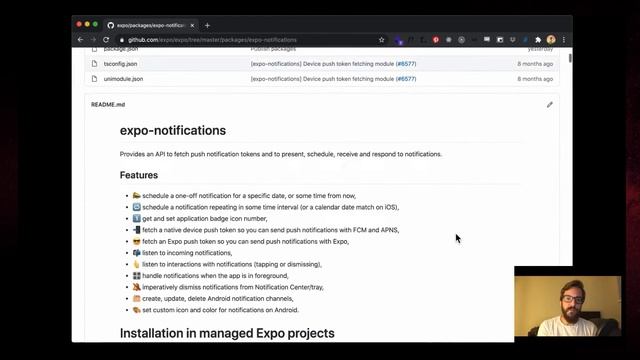Screen dimensions: 640x360
Task: Open PR #8577 link in unimodule.json row
Action: [406, 79]
